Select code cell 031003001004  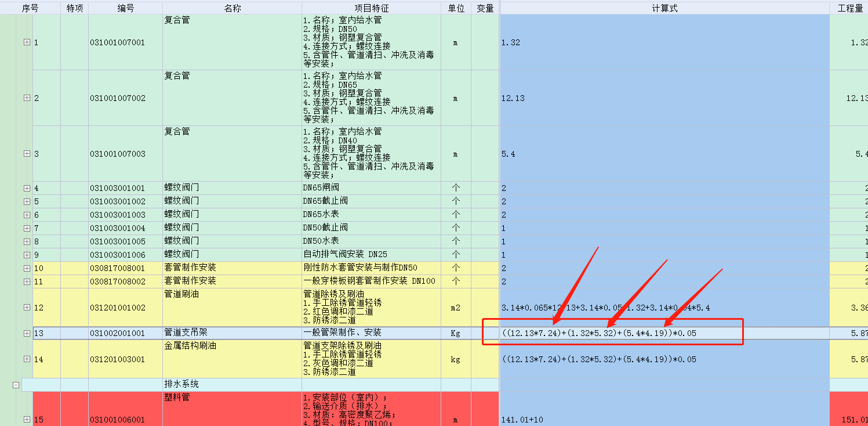click(125, 228)
